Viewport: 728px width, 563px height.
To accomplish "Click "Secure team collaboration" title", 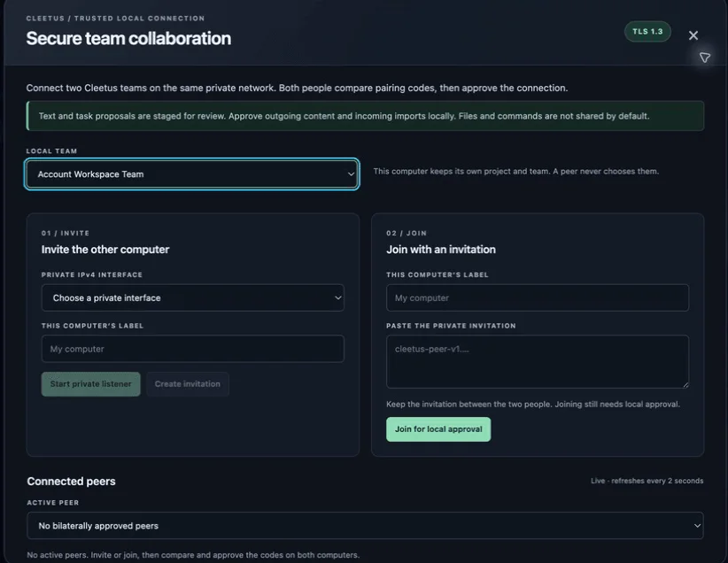I will point(128,39).
